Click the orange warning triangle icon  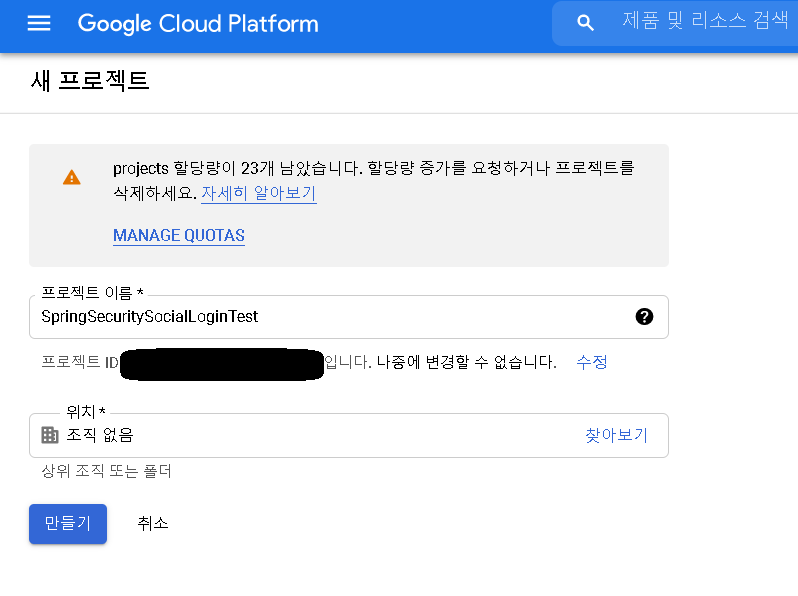click(x=72, y=177)
